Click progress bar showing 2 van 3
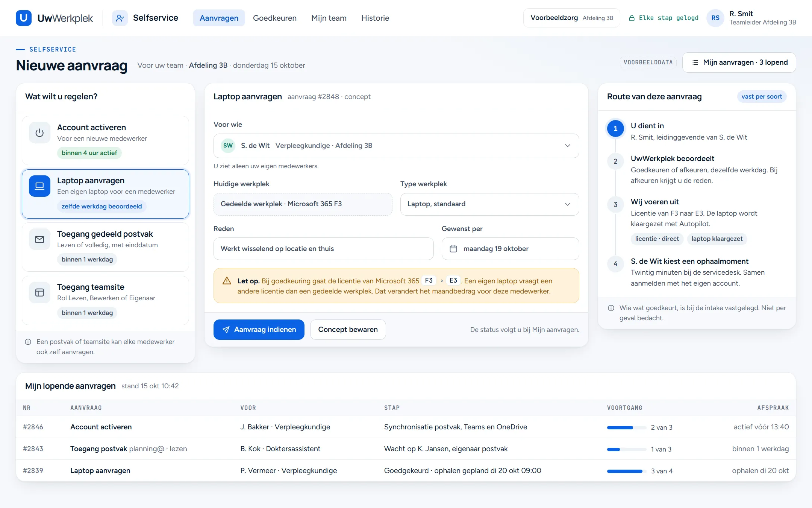The width and height of the screenshot is (812, 508). (x=626, y=427)
